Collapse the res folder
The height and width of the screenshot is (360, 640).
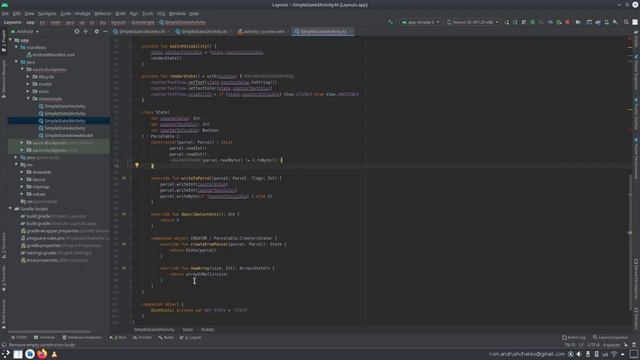tap(16, 165)
